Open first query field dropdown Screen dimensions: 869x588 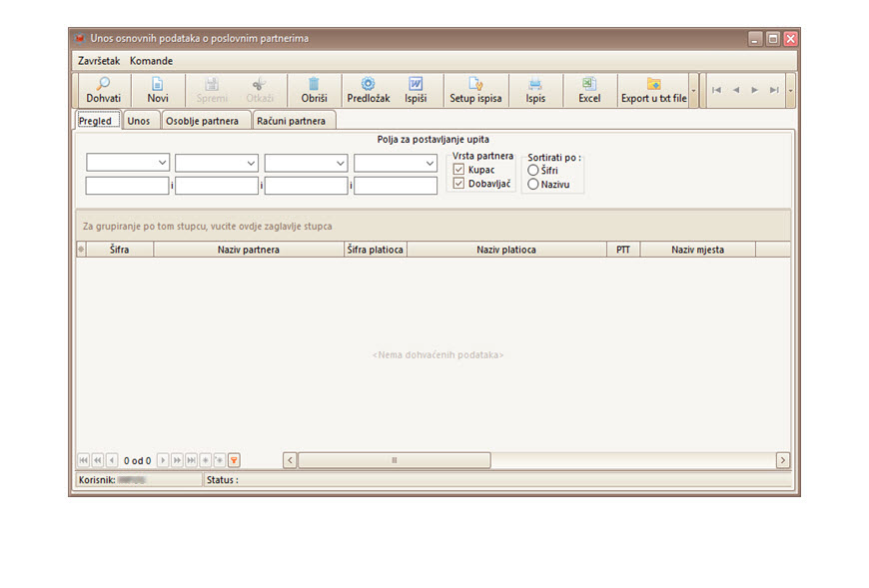(x=162, y=163)
